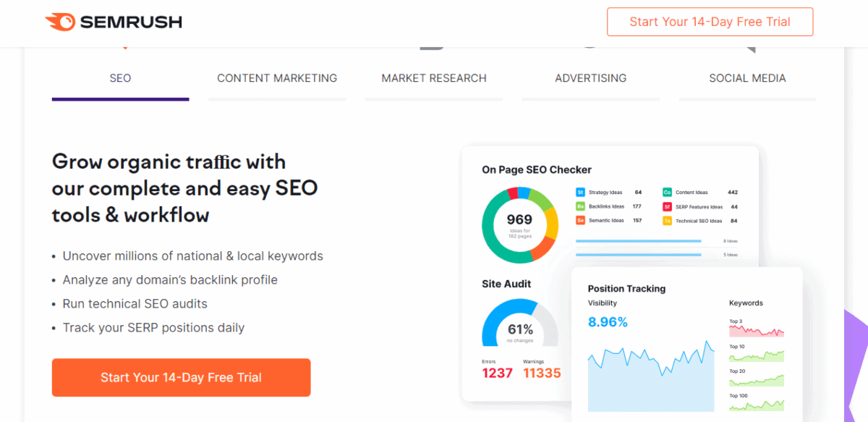Click the orange Semantic Ideas 'Se' icon
Viewport: 868px width, 422px height.
pyautogui.click(x=580, y=221)
